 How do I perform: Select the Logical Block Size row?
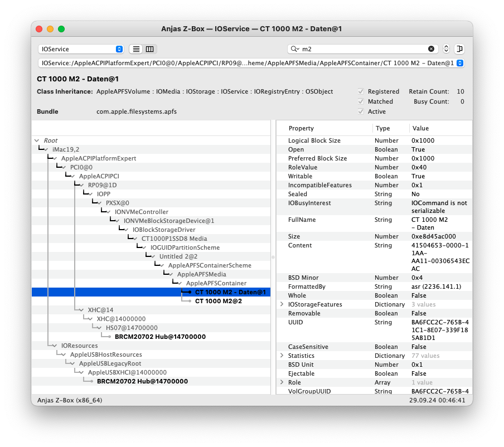point(374,140)
